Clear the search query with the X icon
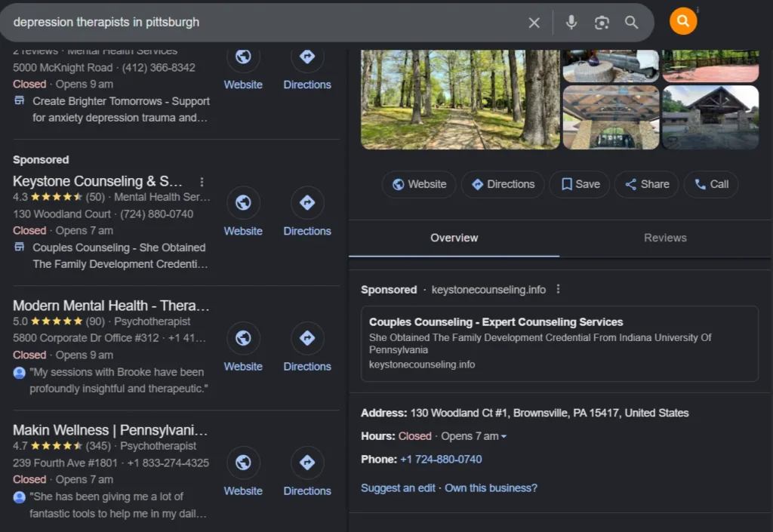This screenshot has width=773, height=532. coord(534,23)
